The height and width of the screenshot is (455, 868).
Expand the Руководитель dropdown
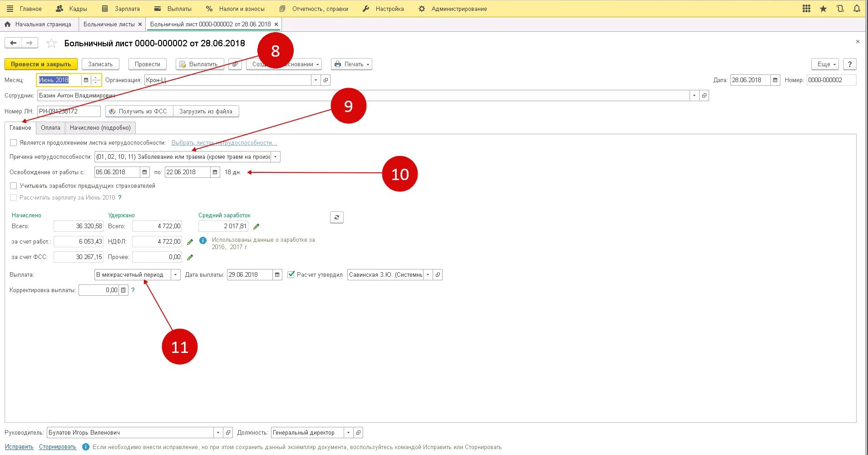point(218,432)
